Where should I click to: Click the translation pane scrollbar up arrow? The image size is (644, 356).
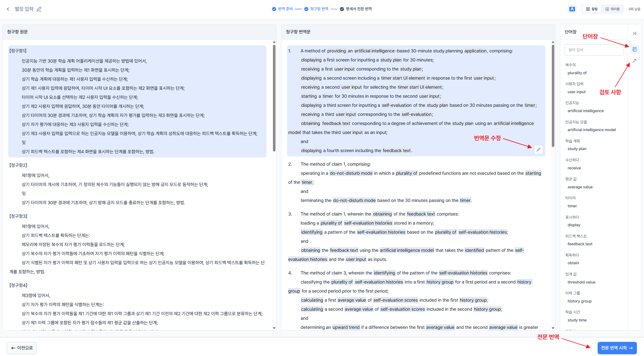(553, 42)
